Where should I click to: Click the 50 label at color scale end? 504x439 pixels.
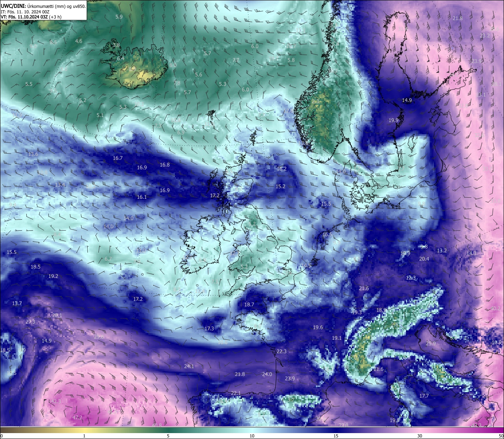[501, 436]
